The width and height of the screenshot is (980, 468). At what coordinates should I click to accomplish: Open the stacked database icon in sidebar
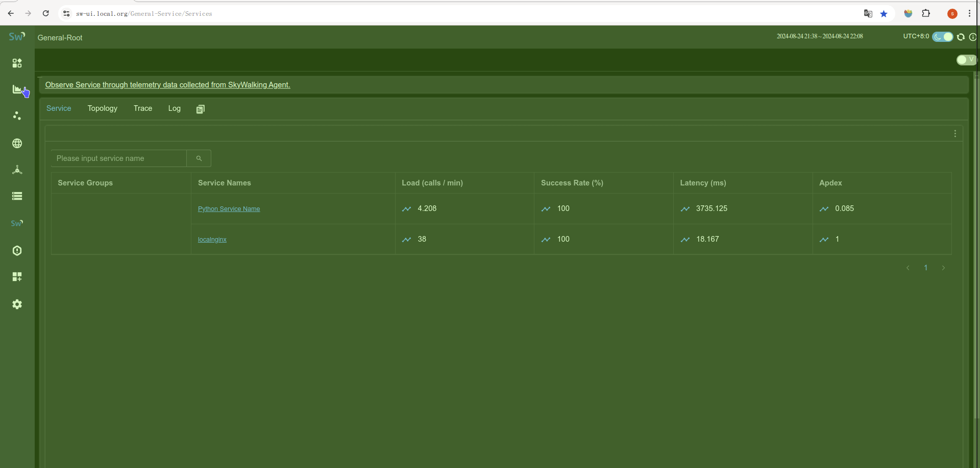click(x=17, y=196)
